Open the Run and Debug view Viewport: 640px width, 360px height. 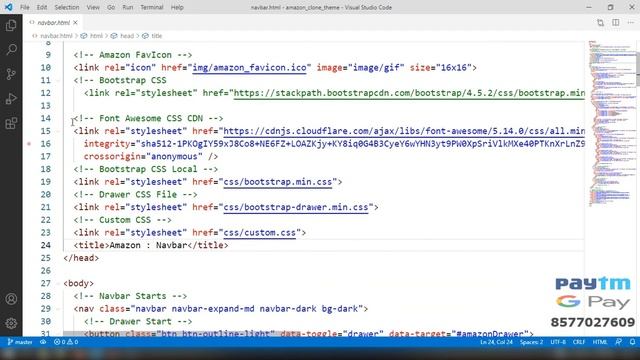(11, 99)
